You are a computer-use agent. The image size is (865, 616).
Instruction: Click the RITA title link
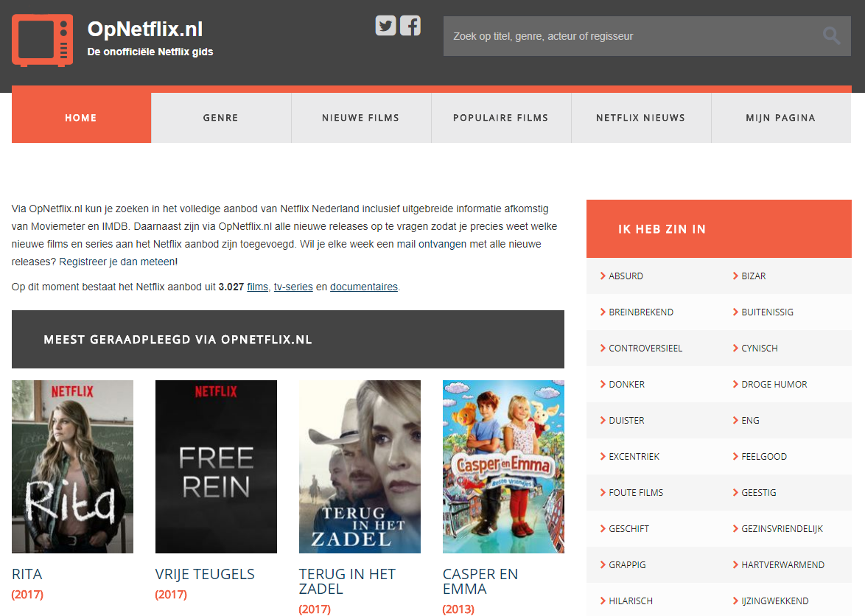(27, 574)
